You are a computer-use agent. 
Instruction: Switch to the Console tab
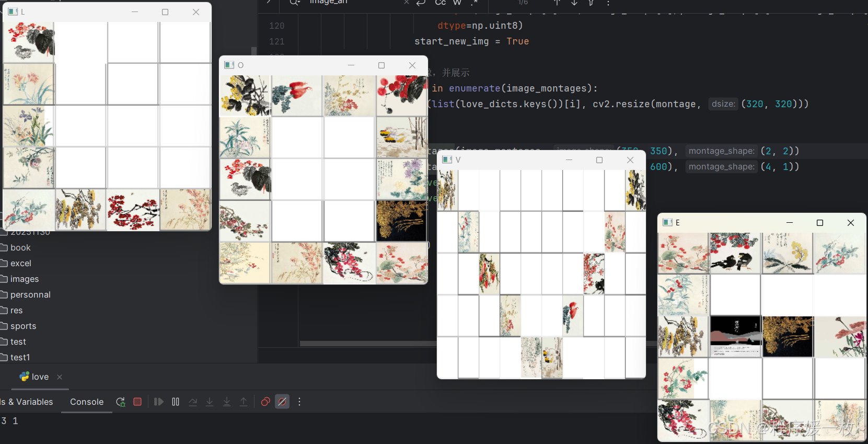point(87,402)
